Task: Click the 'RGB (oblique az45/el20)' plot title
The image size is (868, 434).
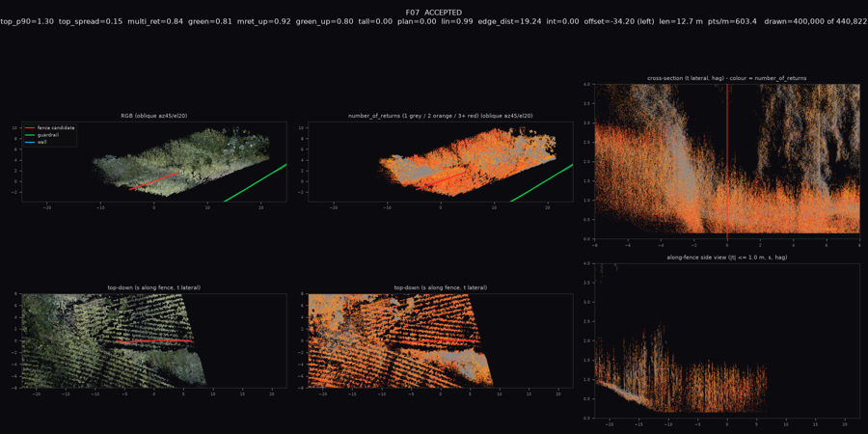Action: coord(154,117)
